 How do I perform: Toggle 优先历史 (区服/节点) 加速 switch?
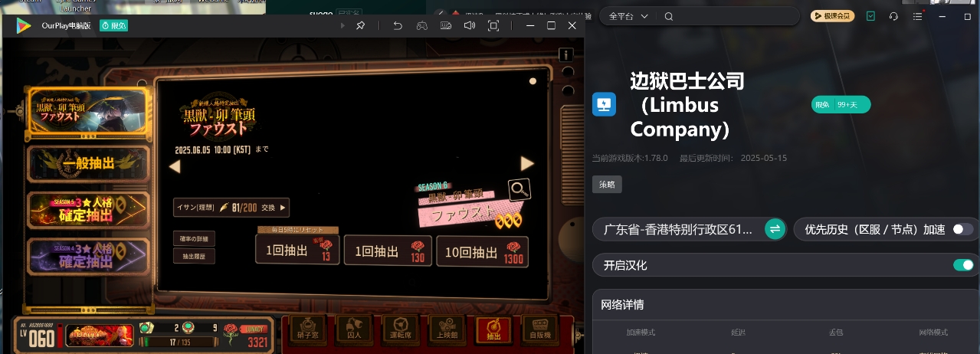[962, 229]
